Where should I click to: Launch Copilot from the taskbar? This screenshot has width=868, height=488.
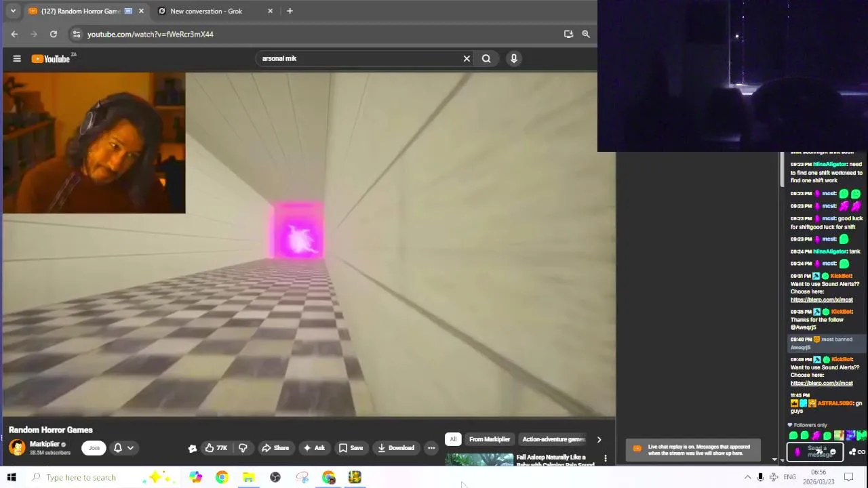[195, 477]
